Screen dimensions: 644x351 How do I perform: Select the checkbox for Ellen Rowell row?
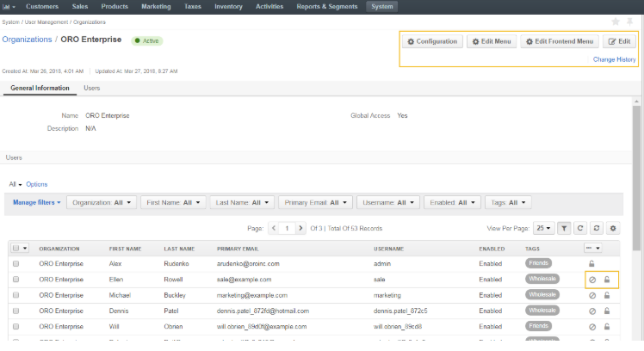[15, 280]
